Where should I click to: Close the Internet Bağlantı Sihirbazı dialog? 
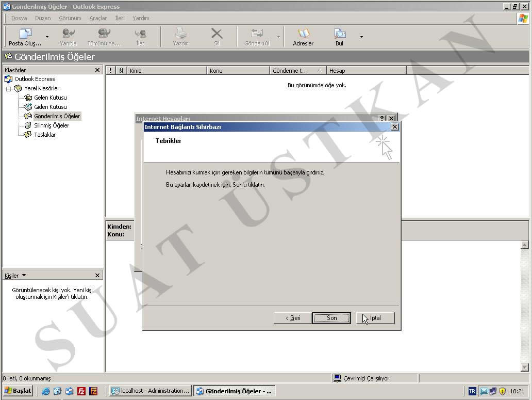click(394, 126)
